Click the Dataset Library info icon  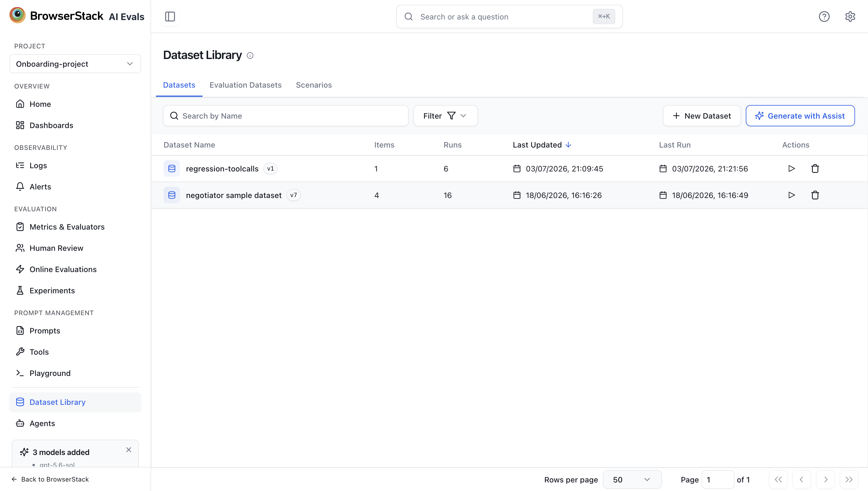(x=250, y=55)
